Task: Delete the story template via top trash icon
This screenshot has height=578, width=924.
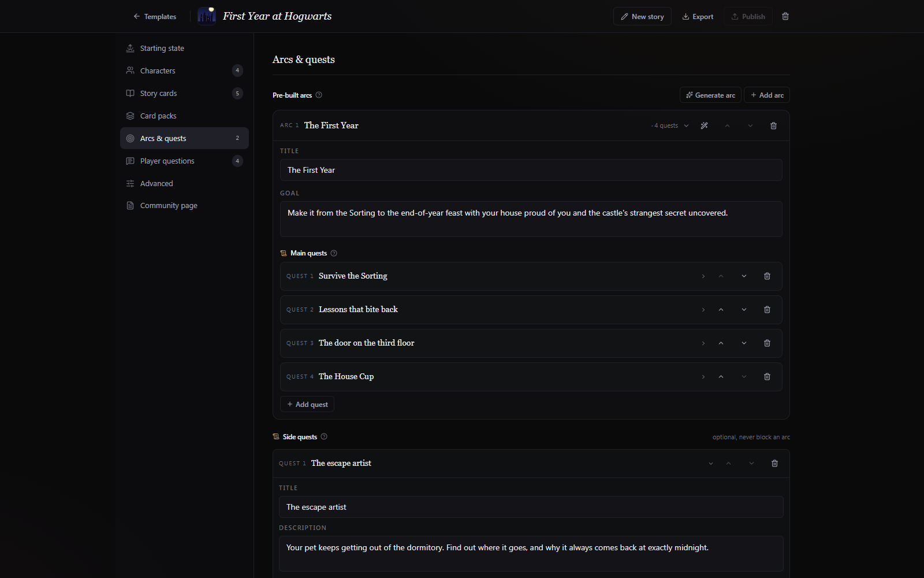Action: pos(785,16)
